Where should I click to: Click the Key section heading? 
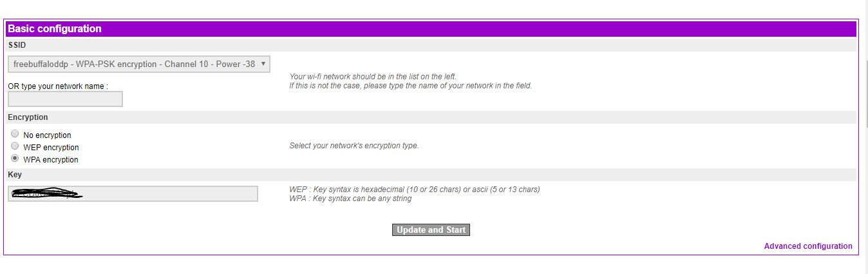[15, 175]
